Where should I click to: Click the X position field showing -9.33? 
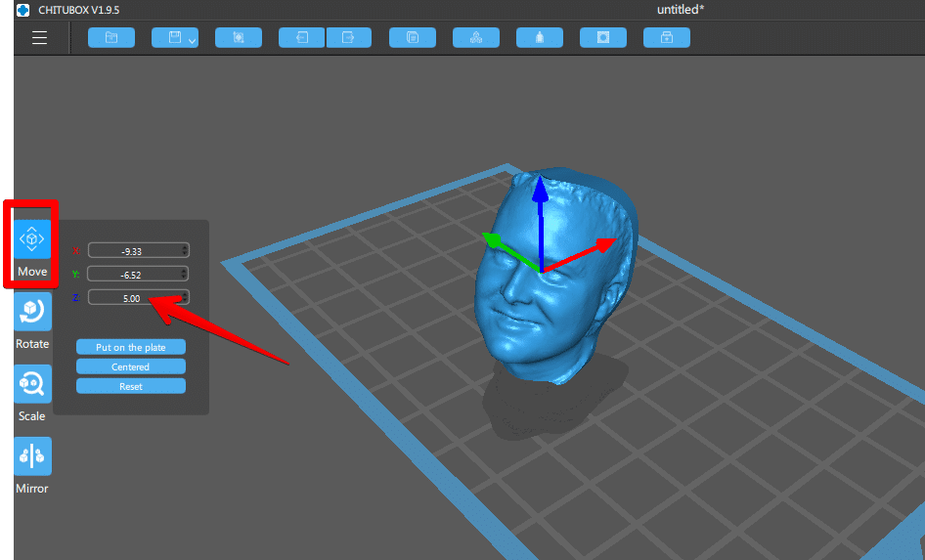[x=138, y=250]
